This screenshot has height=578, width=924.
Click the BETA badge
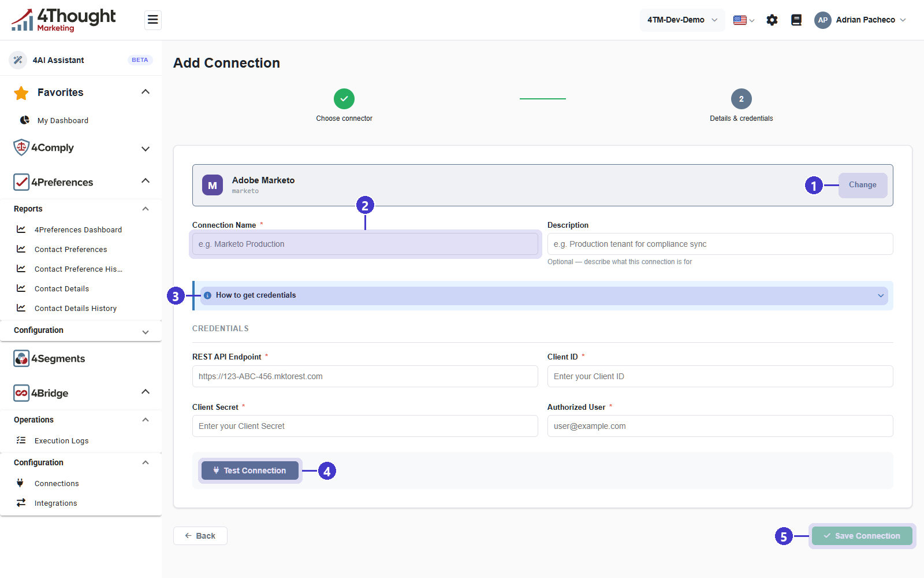140,60
